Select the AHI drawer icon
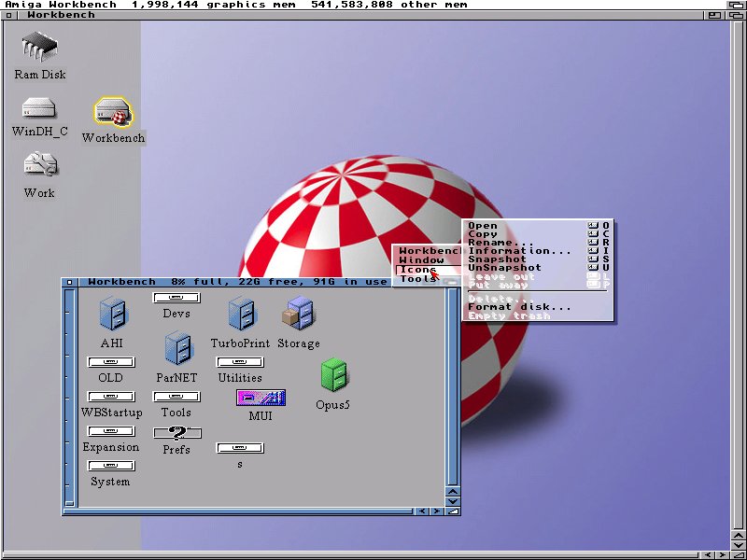747x560 pixels. [113, 314]
